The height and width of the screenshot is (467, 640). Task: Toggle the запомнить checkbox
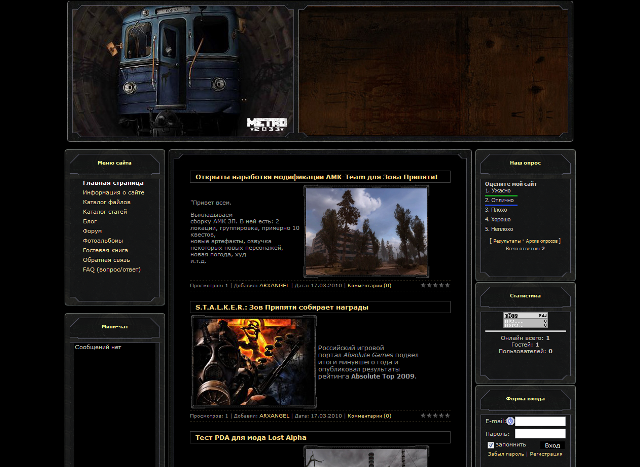[491, 445]
